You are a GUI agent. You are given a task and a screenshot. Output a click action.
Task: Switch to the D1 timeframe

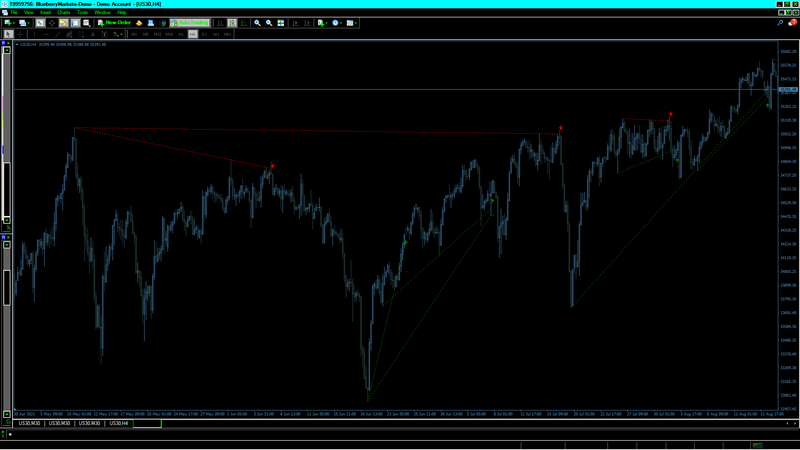[204, 34]
